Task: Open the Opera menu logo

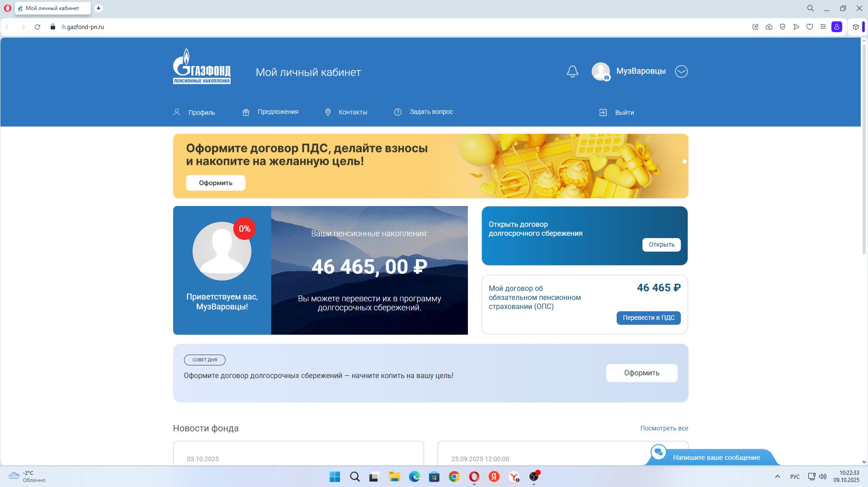Action: coord(7,8)
